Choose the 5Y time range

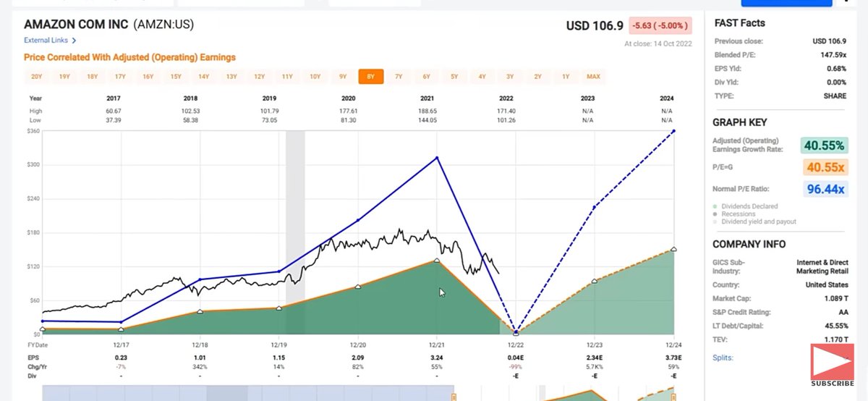pos(454,77)
